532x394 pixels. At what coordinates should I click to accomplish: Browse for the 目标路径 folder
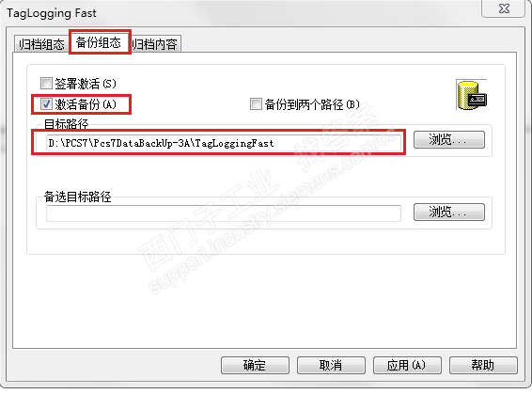(449, 139)
